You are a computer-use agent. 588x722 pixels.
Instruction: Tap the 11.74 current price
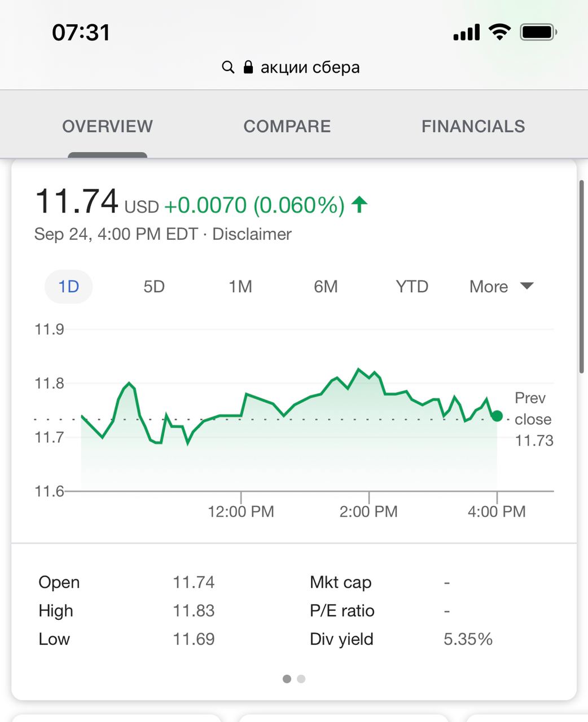tap(76, 202)
